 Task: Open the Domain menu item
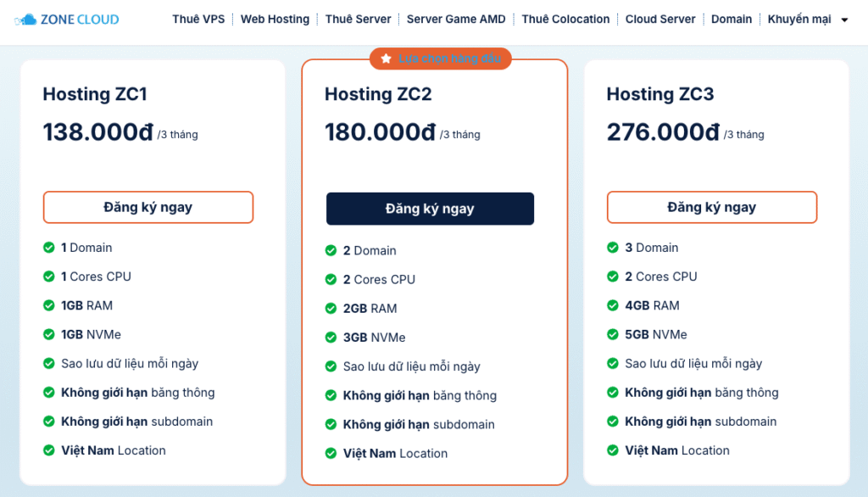click(x=732, y=19)
